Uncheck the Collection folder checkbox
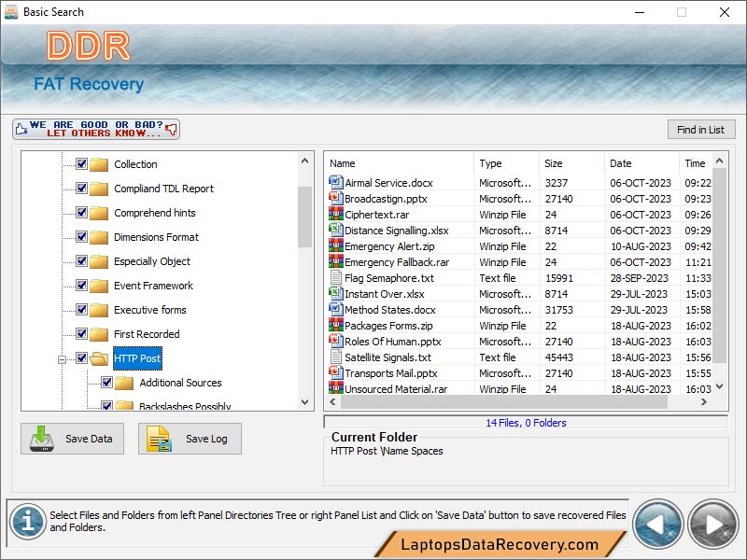Viewport: 747px width, 560px height. (x=83, y=164)
